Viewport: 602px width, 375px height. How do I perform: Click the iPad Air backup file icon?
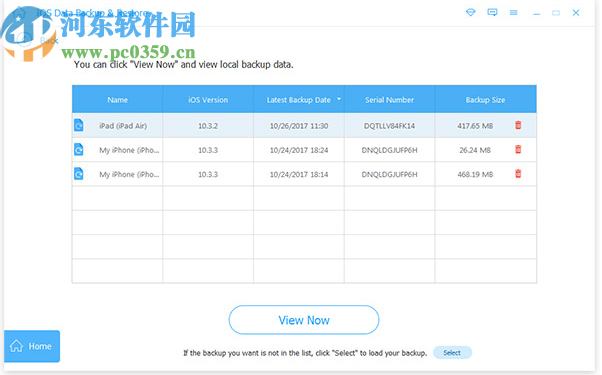79,125
